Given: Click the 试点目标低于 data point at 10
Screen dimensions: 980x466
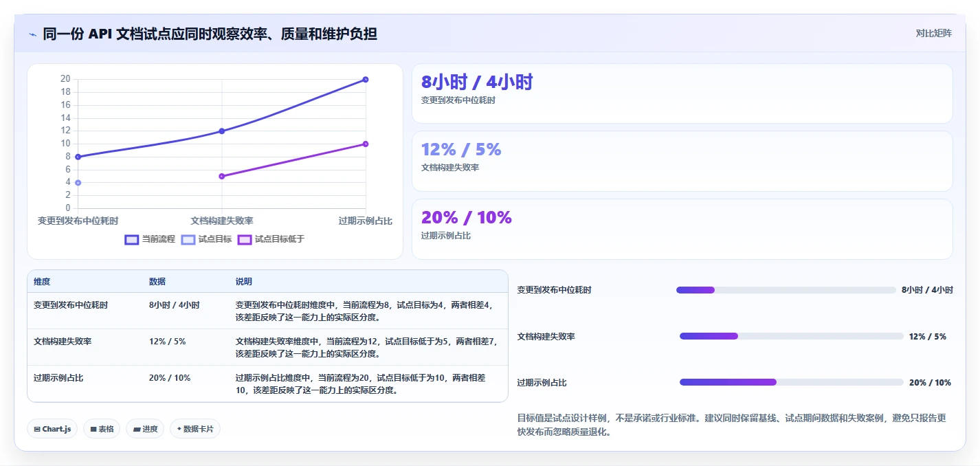Looking at the screenshot, I should [x=366, y=144].
